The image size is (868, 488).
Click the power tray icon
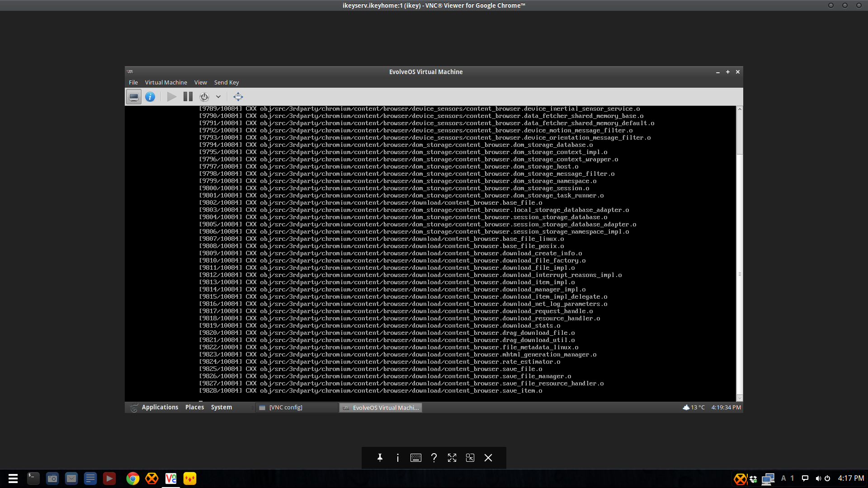827,479
